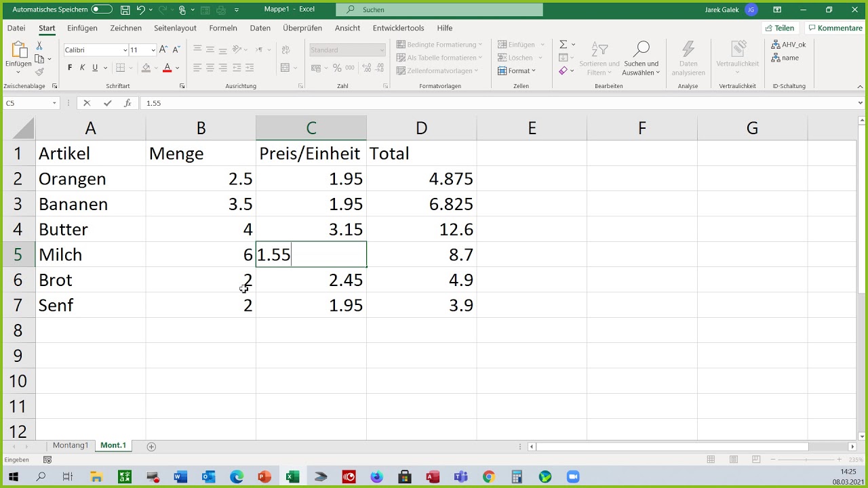Switch to Page Layout view icon
This screenshot has height=488, width=868.
(734, 460)
